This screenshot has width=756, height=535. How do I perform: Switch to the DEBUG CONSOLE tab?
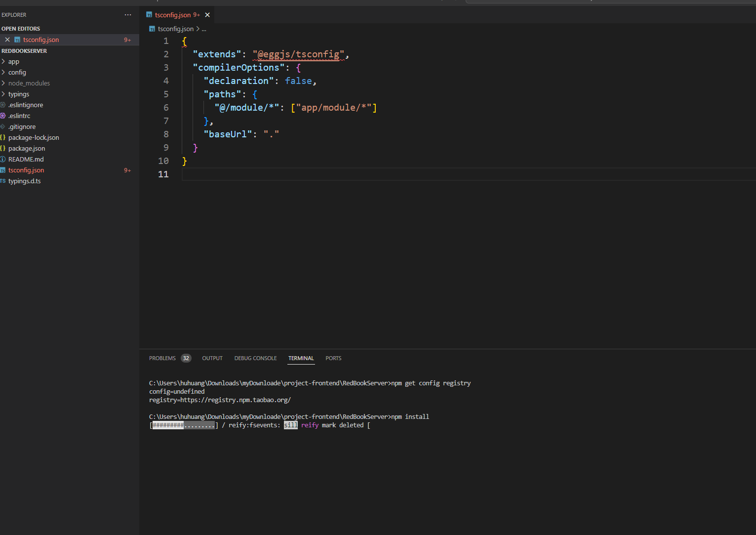tap(255, 358)
